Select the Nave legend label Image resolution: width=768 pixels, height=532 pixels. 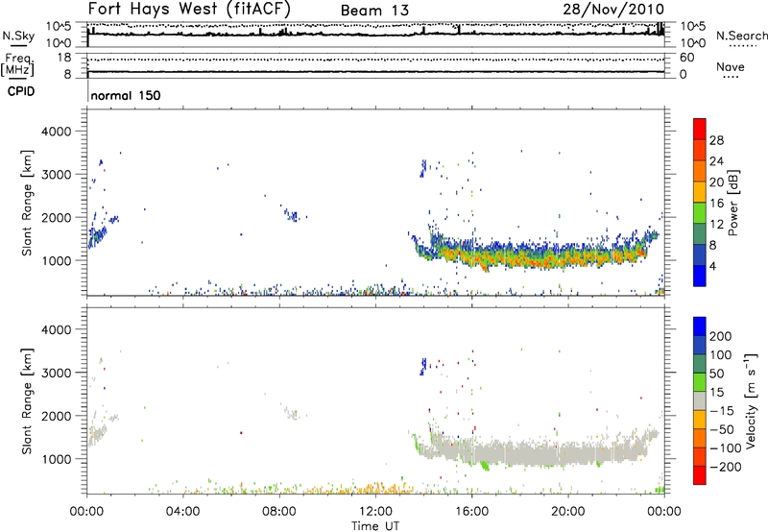[731, 66]
